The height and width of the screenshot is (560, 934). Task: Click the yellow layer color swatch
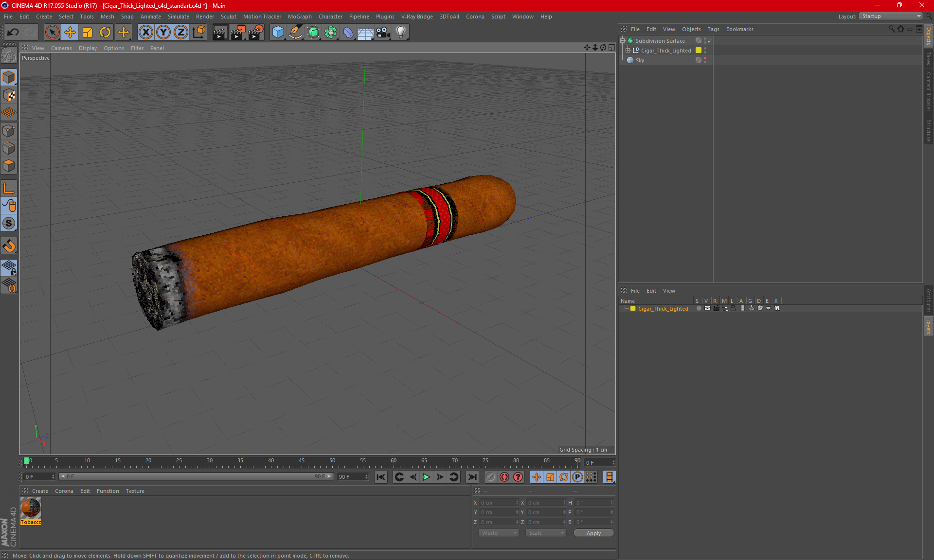pyautogui.click(x=633, y=309)
